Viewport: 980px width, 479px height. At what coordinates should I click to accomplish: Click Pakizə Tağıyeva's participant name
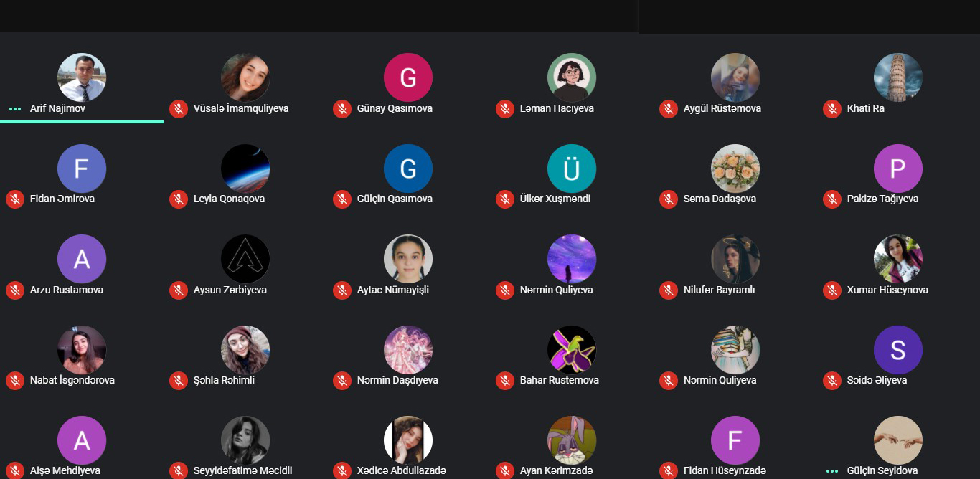[x=882, y=199]
